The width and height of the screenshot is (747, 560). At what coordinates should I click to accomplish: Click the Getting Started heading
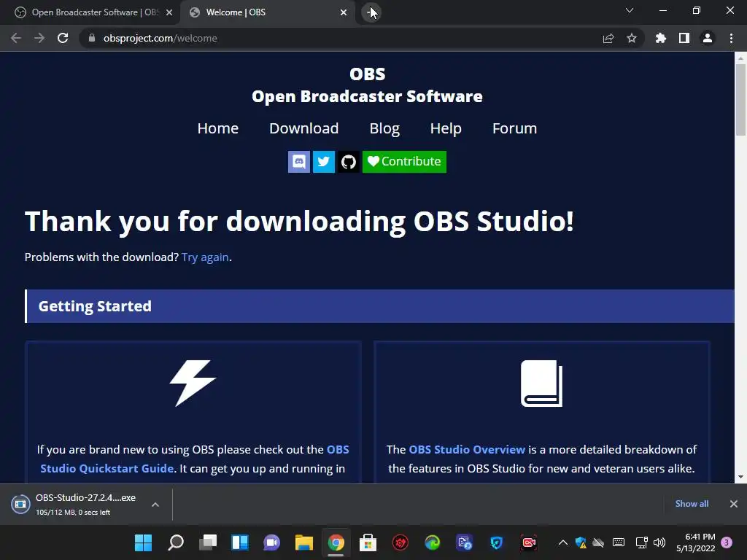pyautogui.click(x=95, y=306)
